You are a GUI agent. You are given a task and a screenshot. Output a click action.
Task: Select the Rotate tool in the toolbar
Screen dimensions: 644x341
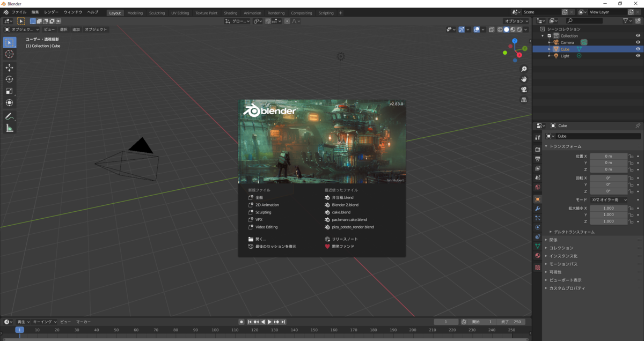tap(9, 79)
